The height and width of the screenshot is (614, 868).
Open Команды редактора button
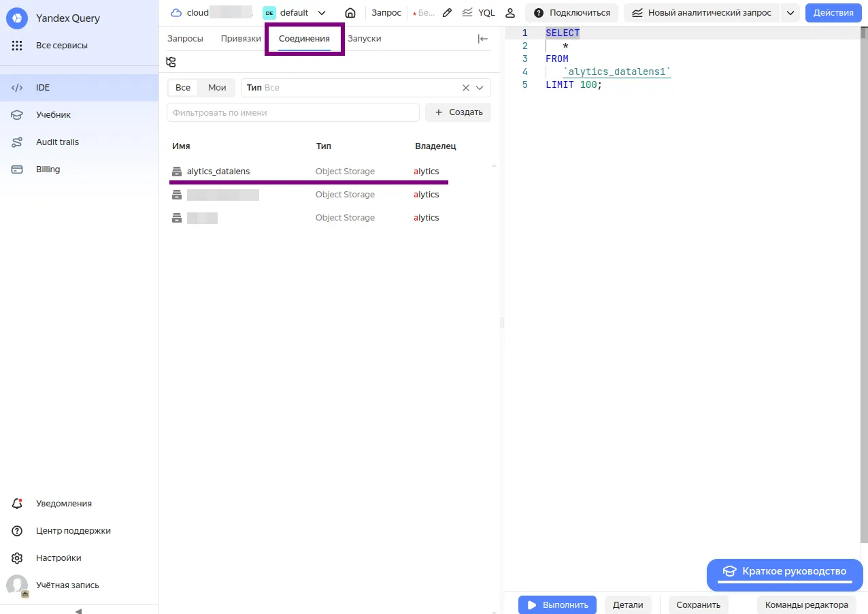point(806,604)
